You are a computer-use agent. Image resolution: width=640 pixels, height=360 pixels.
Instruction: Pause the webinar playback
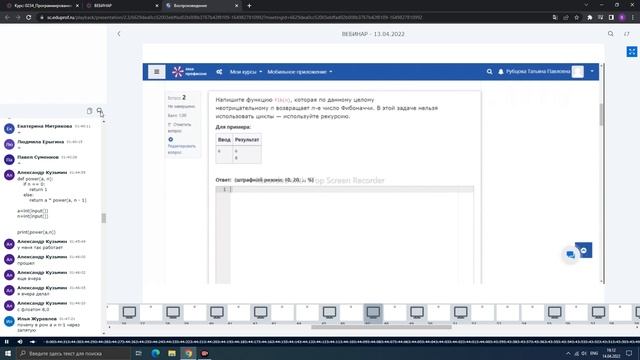[x=7, y=342]
